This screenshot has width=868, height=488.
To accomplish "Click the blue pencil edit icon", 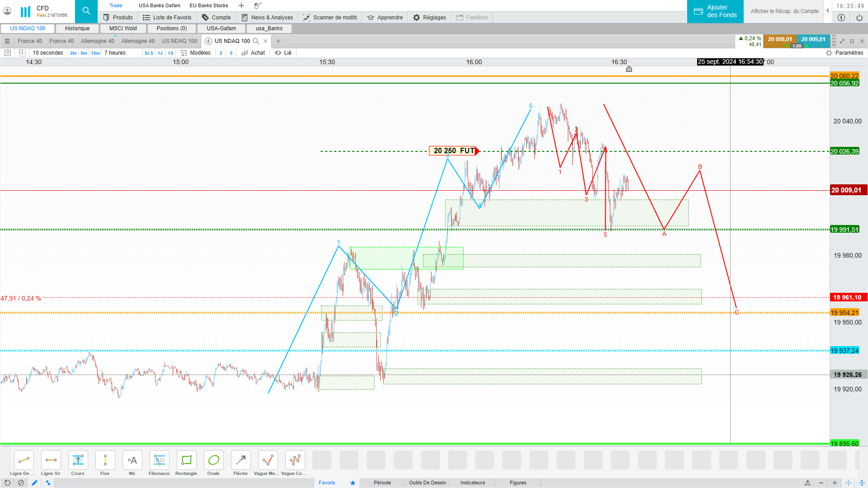I will 34,483.
